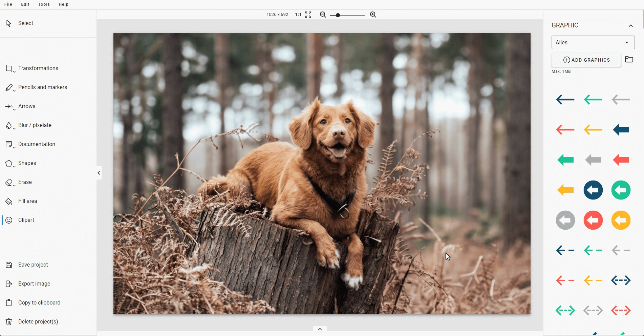The width and height of the screenshot is (644, 336).
Task: Click the zoom in magnifier icon
Action: 373,15
